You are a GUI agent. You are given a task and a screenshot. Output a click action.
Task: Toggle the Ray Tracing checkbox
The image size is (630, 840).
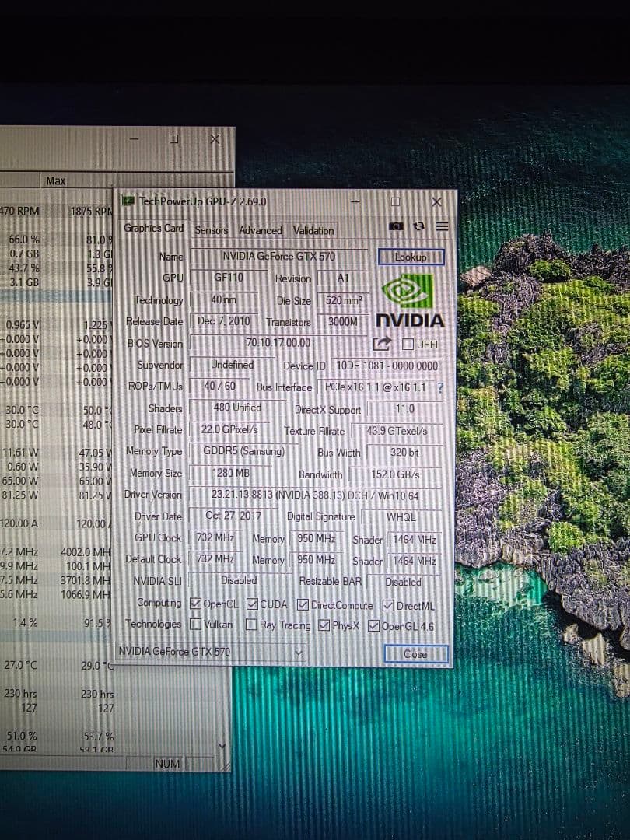pyautogui.click(x=250, y=625)
